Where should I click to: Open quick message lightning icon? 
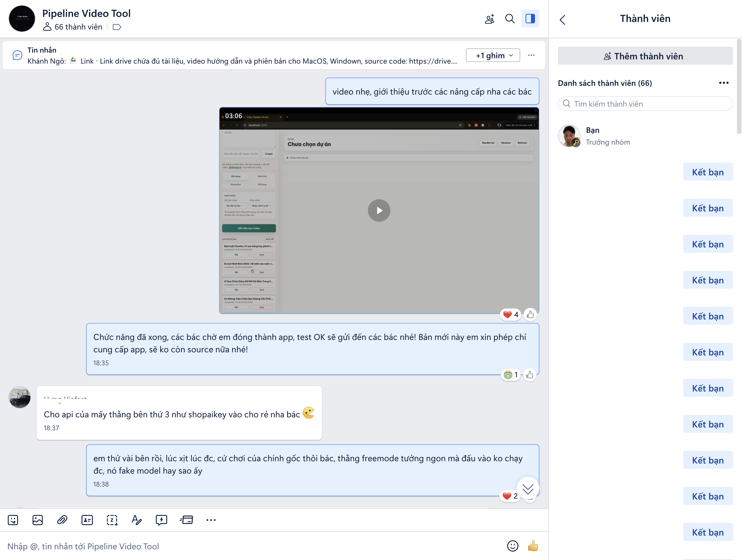(x=161, y=520)
